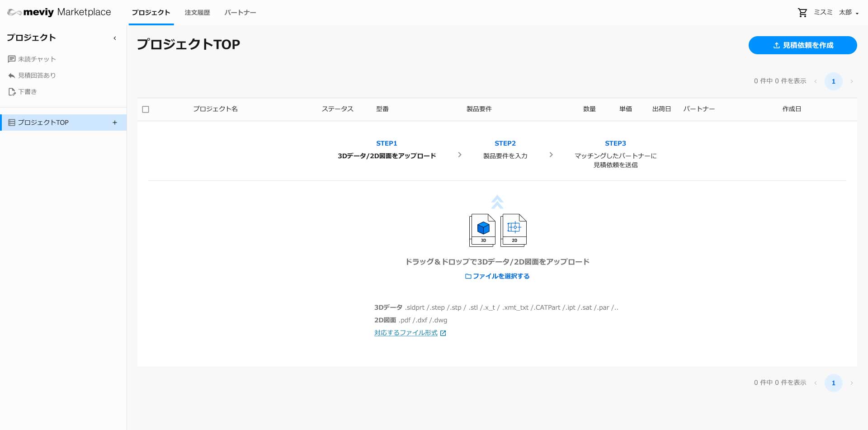Click the 製品要件 column header
This screenshot has height=430, width=868.
(x=479, y=109)
